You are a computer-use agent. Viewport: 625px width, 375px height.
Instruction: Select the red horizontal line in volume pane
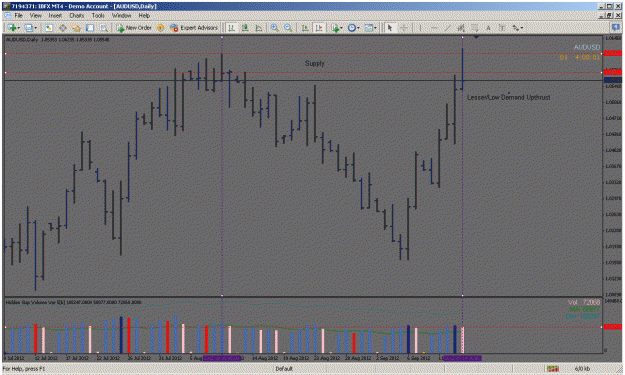303,327
